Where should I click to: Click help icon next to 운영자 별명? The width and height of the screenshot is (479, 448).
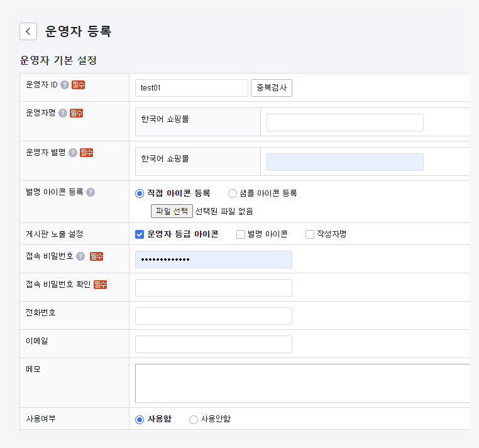(x=73, y=153)
